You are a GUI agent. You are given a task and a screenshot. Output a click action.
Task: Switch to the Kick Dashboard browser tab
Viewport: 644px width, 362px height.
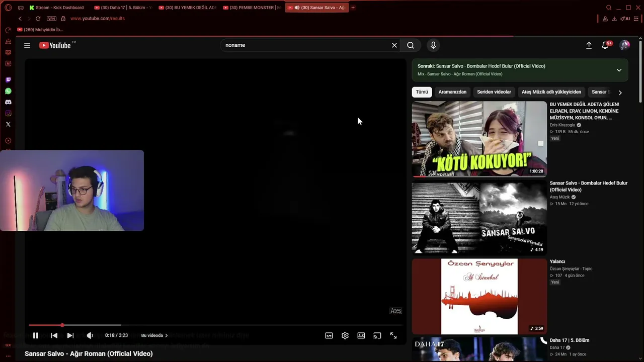57,8
